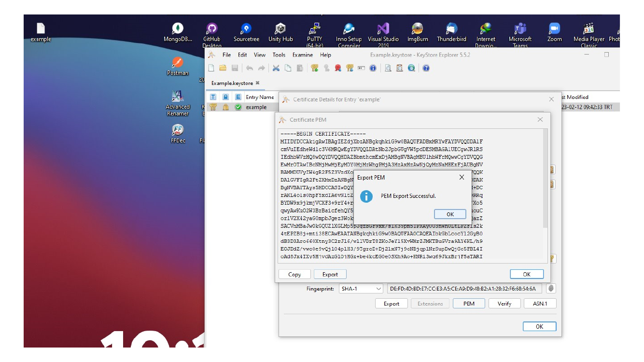Open the Unity Hub desktop shortcut
Viewport: 644px width, 362px height.
280,33
